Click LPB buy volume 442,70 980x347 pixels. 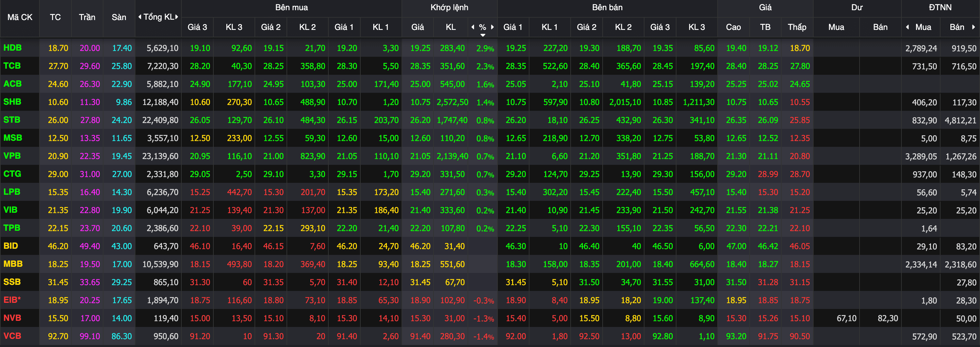[239, 192]
